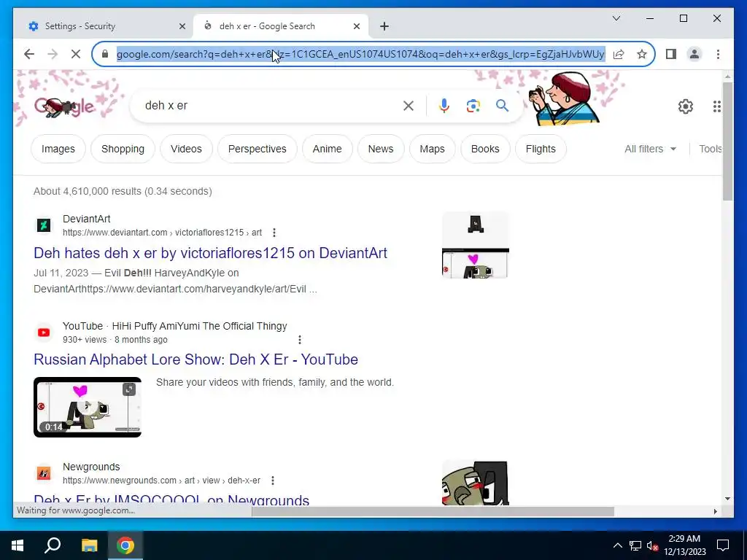Click the Chrome icon in the taskbar
747x560 pixels.
click(x=125, y=545)
